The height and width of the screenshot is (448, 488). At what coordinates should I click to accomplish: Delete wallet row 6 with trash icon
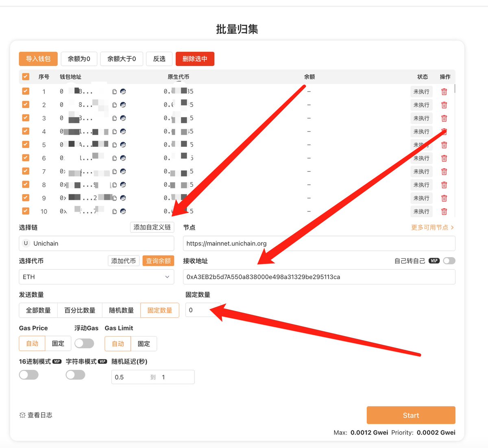click(444, 158)
